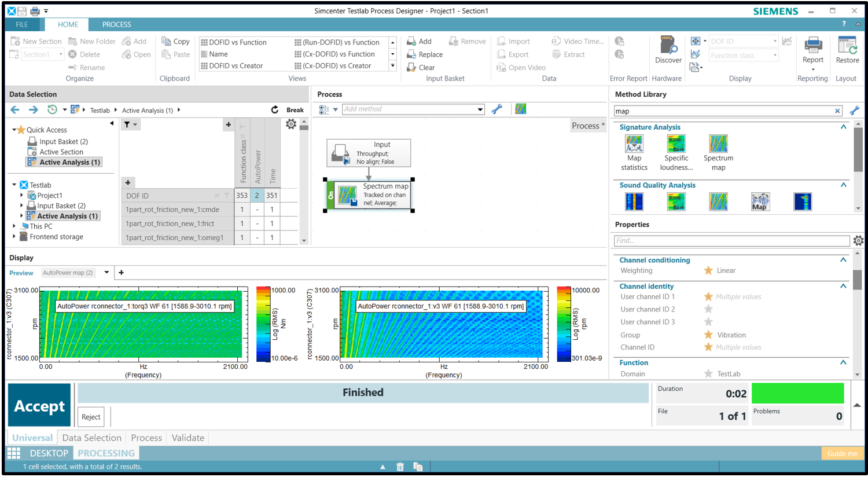Click New Section in Organize group
Viewport: 868px width, 477px height.
pos(35,42)
